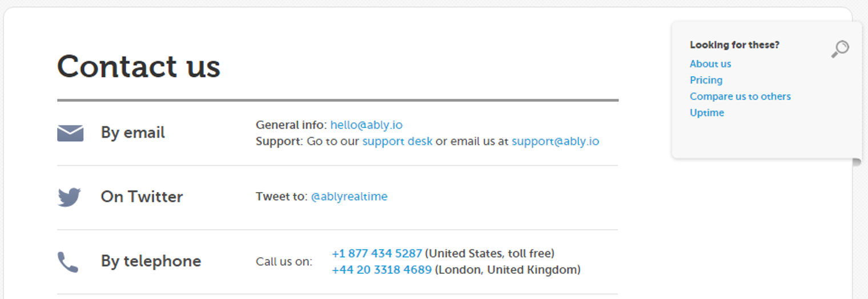
Task: Click the Looking for these? heading
Action: pyautogui.click(x=734, y=45)
